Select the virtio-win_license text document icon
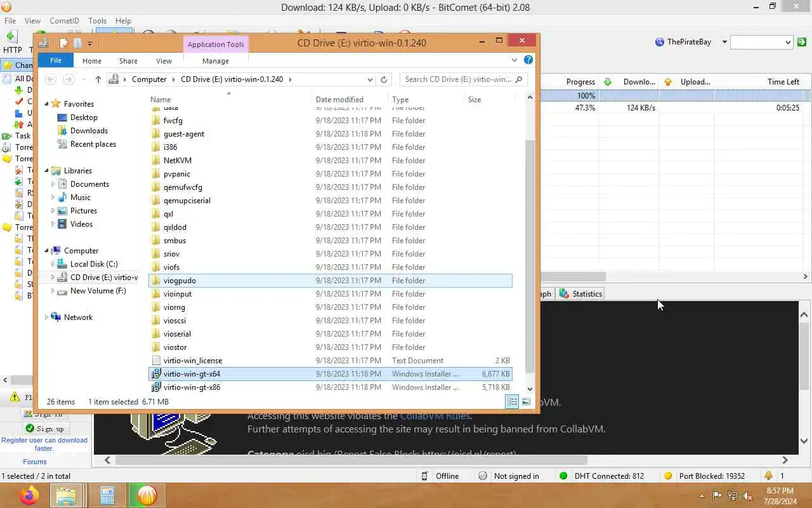Viewport: 812px width, 508px height. click(x=156, y=361)
